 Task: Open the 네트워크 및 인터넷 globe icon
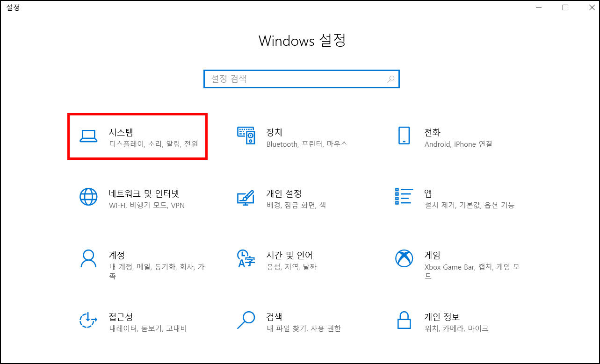(x=88, y=197)
